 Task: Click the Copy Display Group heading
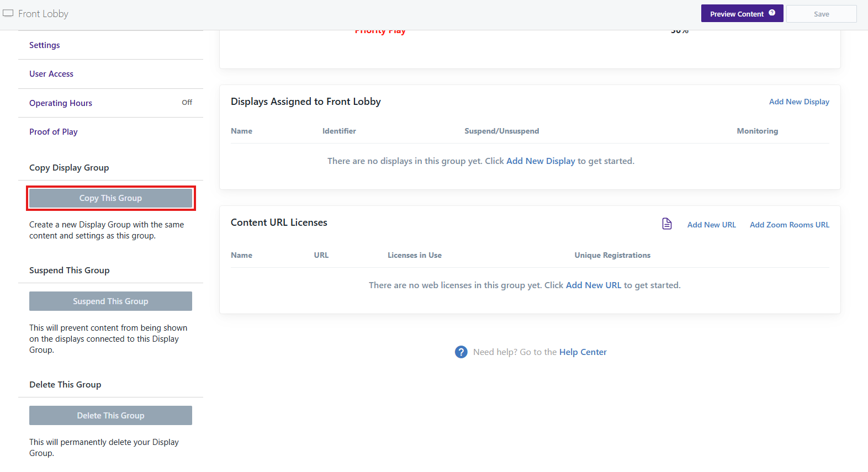[x=69, y=168]
